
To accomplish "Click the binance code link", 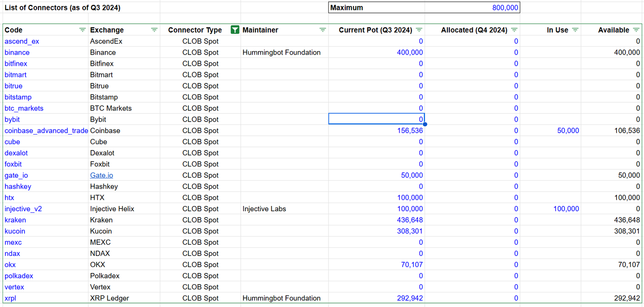I will [x=17, y=52].
